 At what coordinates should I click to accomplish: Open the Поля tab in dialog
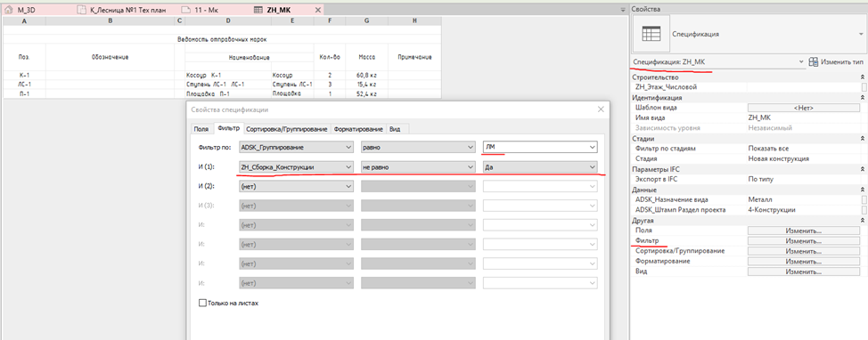click(x=201, y=129)
